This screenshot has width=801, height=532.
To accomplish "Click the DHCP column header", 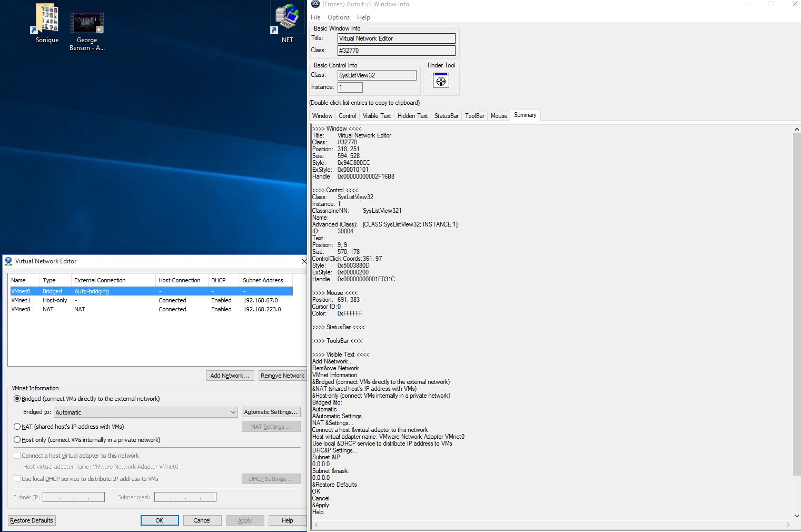I will click(224, 280).
